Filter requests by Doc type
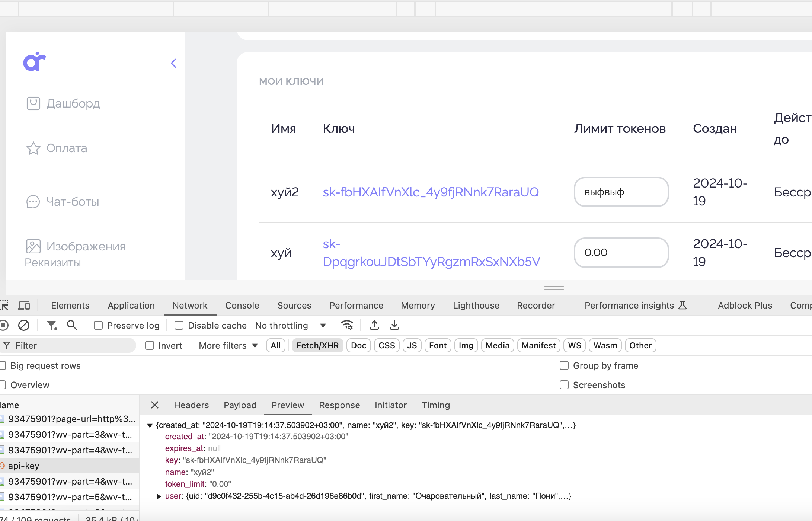This screenshot has height=521, width=812. tap(359, 346)
